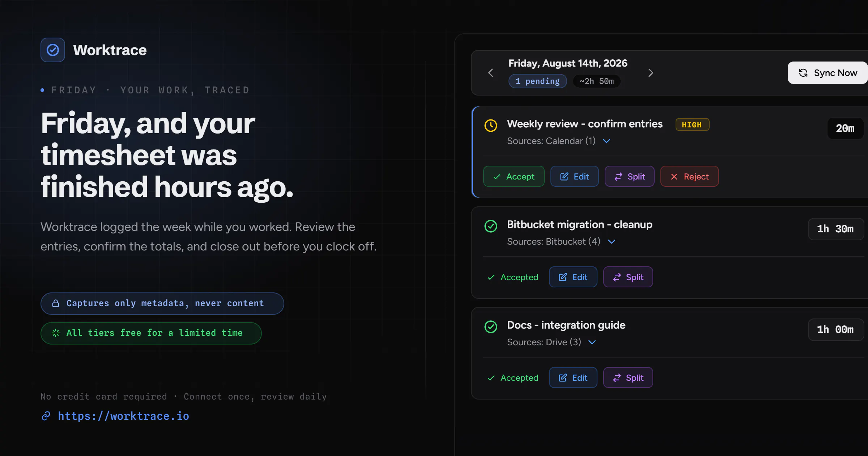Expand Sources: Drive (3) chevron
The image size is (868, 456).
(x=592, y=342)
